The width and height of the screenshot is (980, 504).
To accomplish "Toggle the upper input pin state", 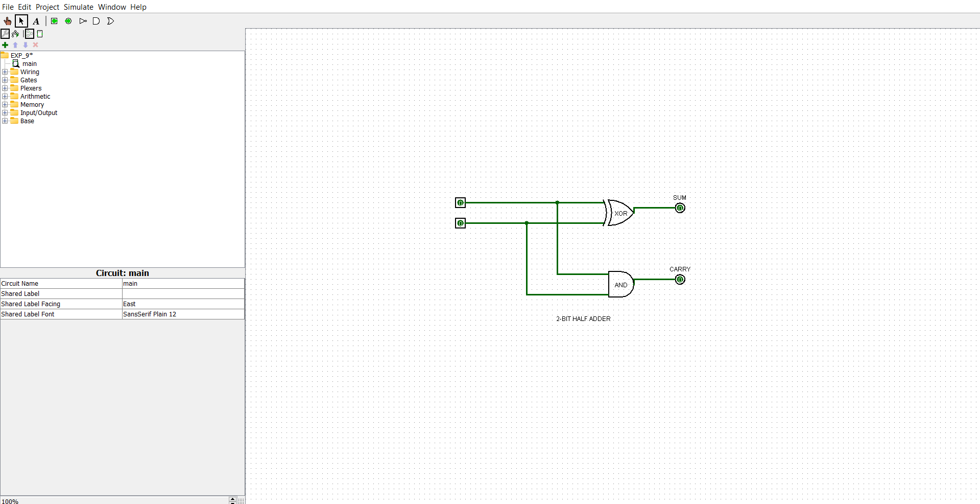I will point(461,202).
